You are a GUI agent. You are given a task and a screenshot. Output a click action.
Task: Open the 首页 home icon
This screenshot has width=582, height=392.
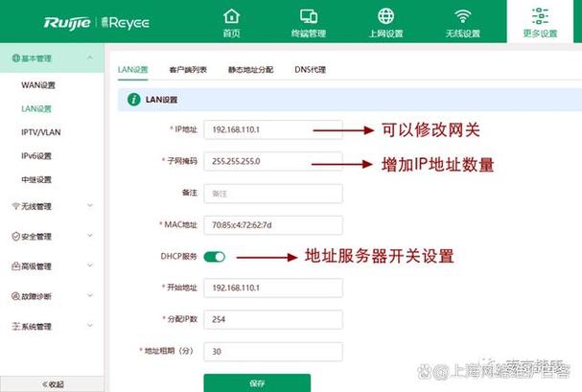(232, 16)
